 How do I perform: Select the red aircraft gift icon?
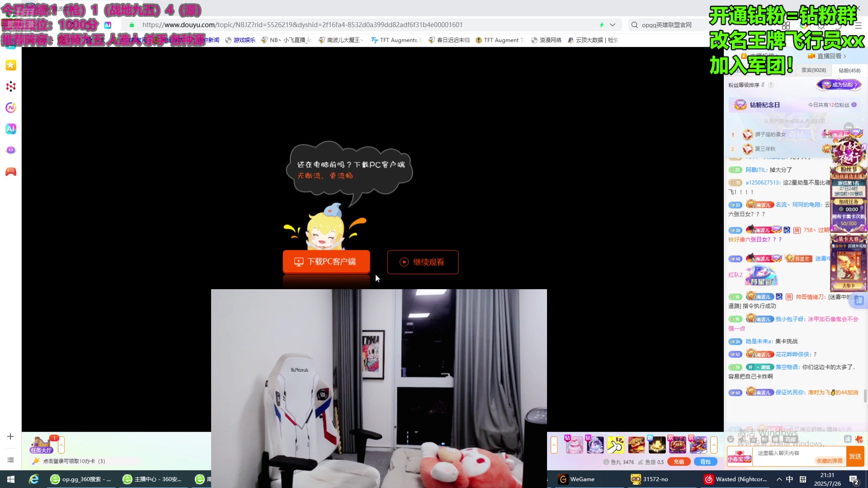pyautogui.click(x=698, y=445)
